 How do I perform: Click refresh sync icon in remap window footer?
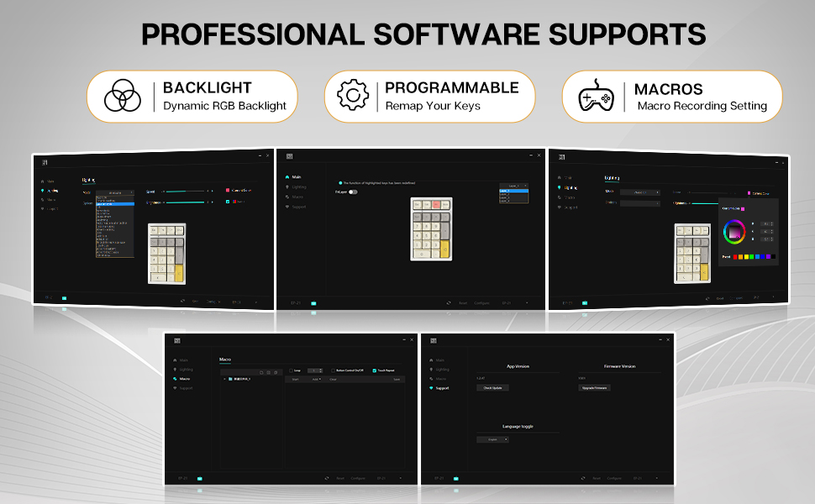(x=449, y=303)
